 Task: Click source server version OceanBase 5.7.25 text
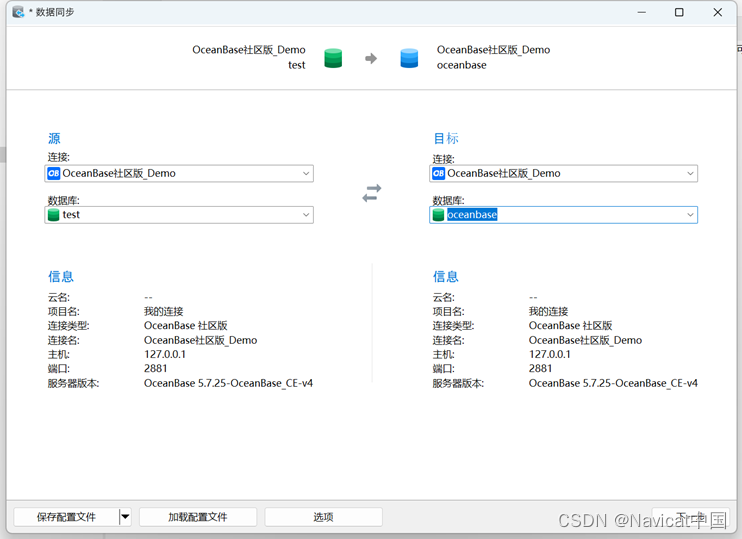coord(228,383)
